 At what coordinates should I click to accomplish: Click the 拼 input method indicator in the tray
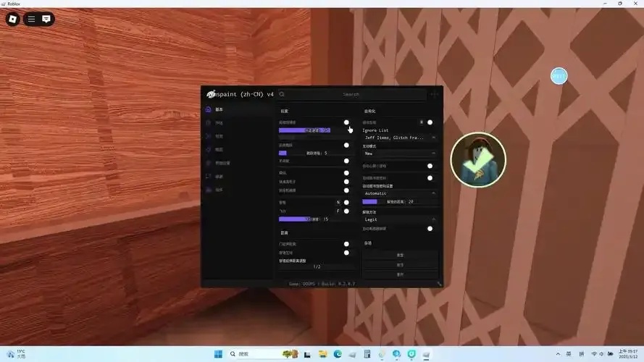tap(581, 354)
